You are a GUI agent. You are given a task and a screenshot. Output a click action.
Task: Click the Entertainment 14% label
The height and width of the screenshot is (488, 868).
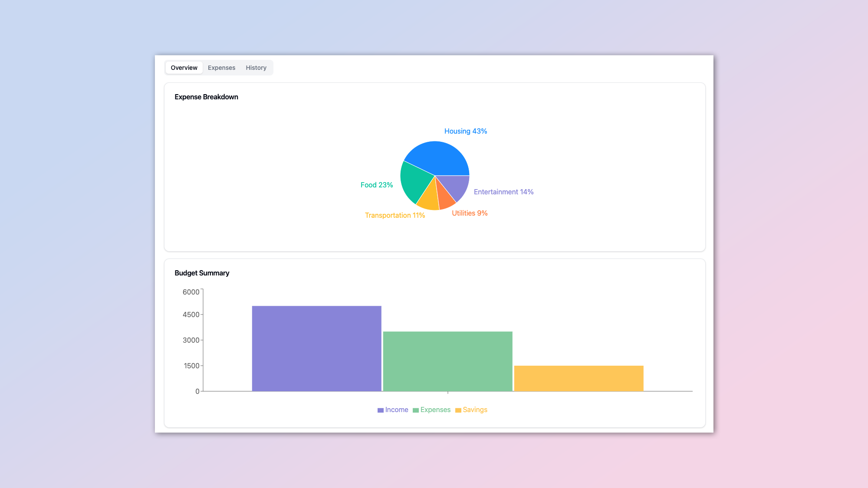pos(503,192)
